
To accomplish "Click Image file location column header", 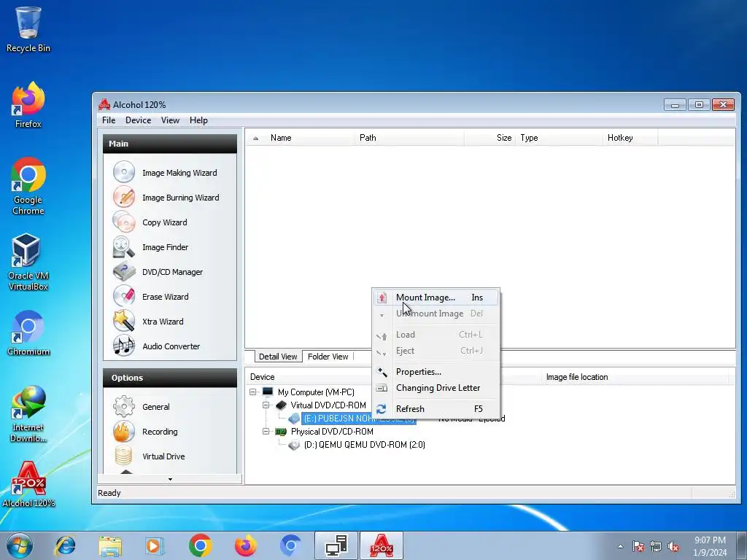I will point(635,377).
